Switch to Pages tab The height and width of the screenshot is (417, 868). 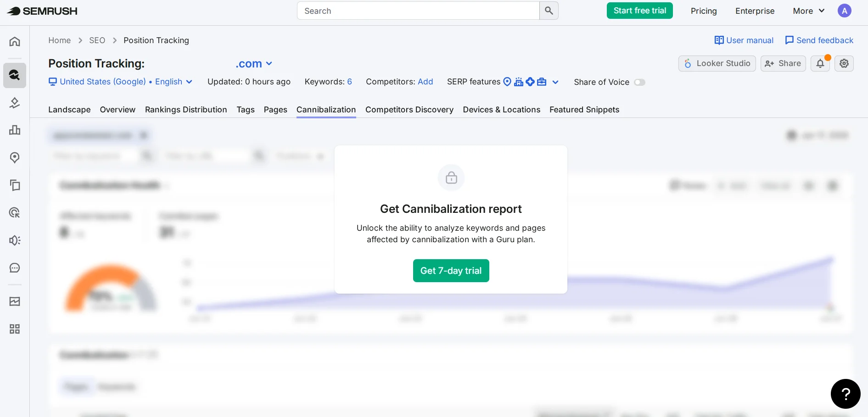pos(275,110)
